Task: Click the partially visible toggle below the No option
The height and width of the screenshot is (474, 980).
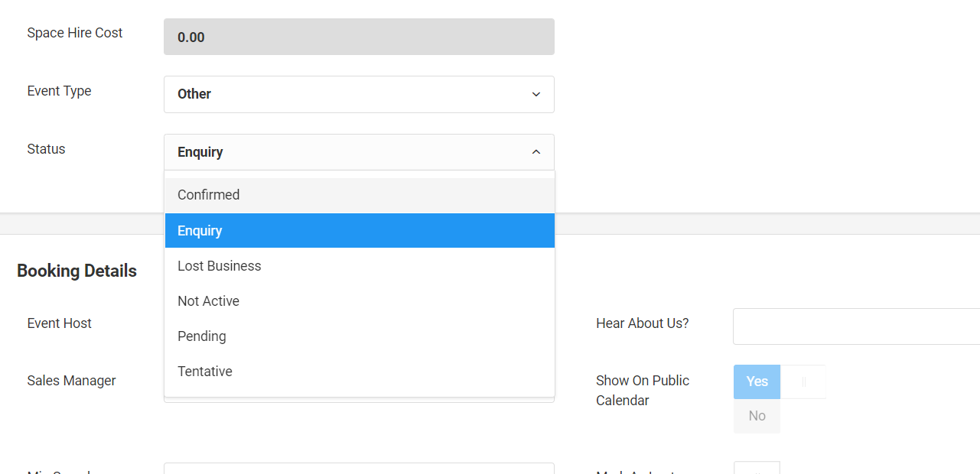Action: (757, 468)
